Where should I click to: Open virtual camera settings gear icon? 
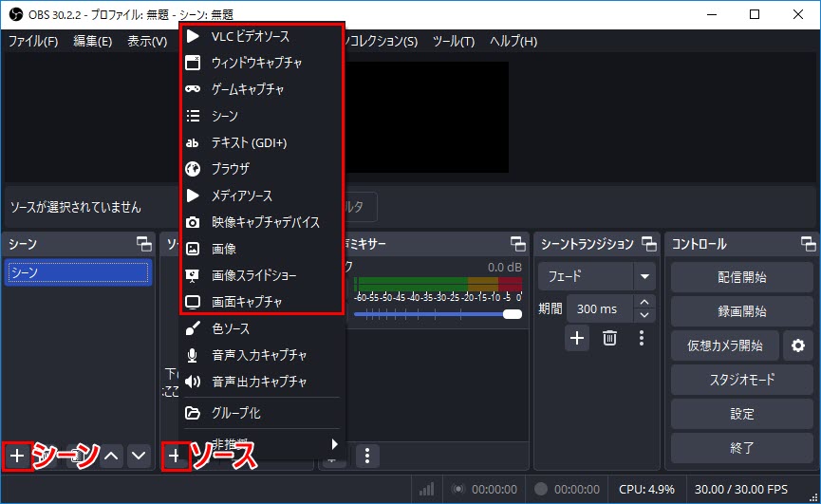pyautogui.click(x=798, y=345)
